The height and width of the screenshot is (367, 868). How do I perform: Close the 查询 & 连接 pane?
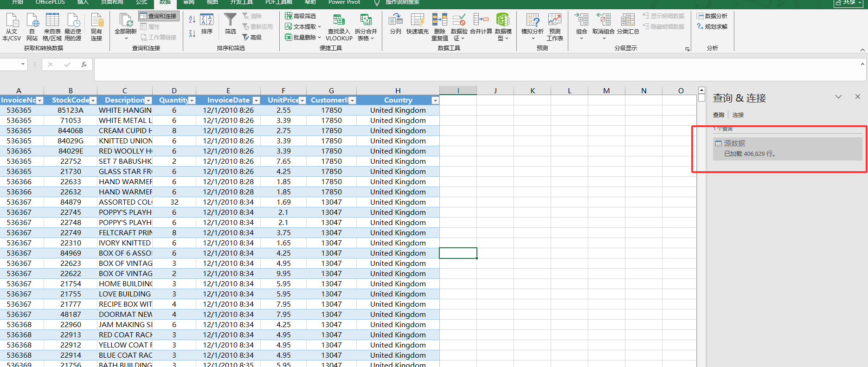(858, 97)
